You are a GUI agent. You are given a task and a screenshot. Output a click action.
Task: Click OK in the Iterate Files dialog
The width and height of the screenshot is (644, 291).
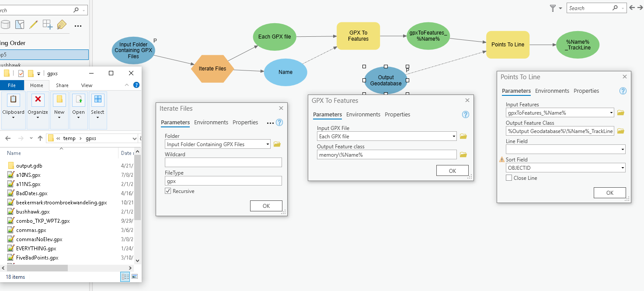pyautogui.click(x=266, y=206)
